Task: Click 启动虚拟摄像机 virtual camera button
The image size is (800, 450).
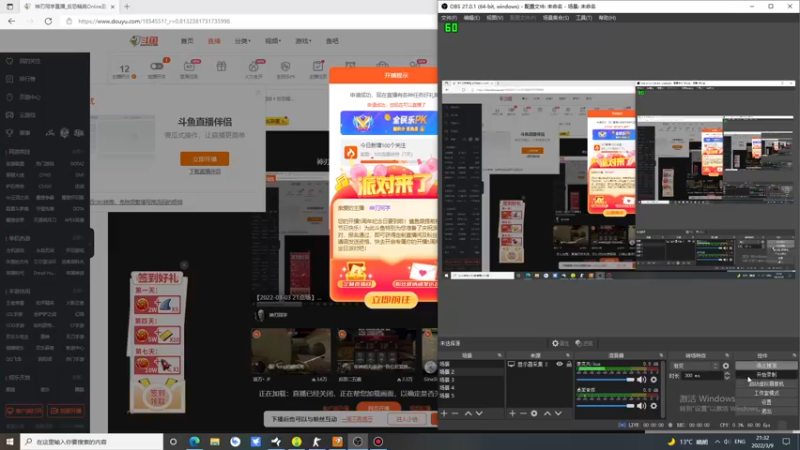Action: [x=766, y=384]
